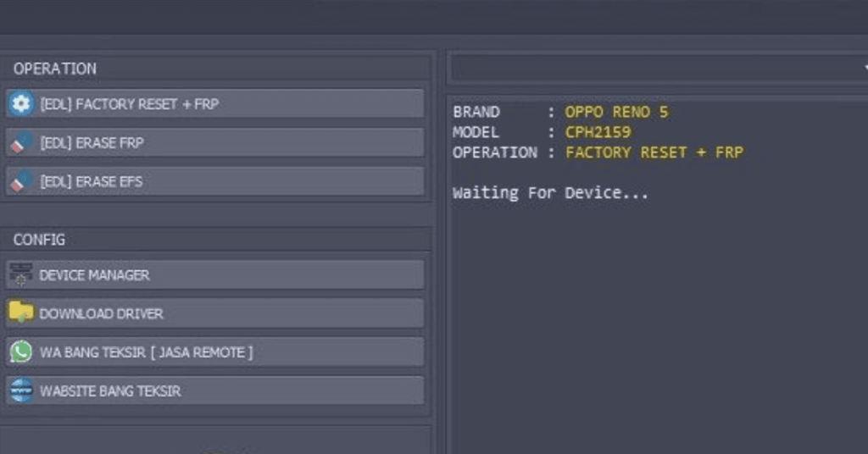Visit WABSITE BANG TEKSIR link
This screenshot has height=454, width=868.
[x=215, y=390]
